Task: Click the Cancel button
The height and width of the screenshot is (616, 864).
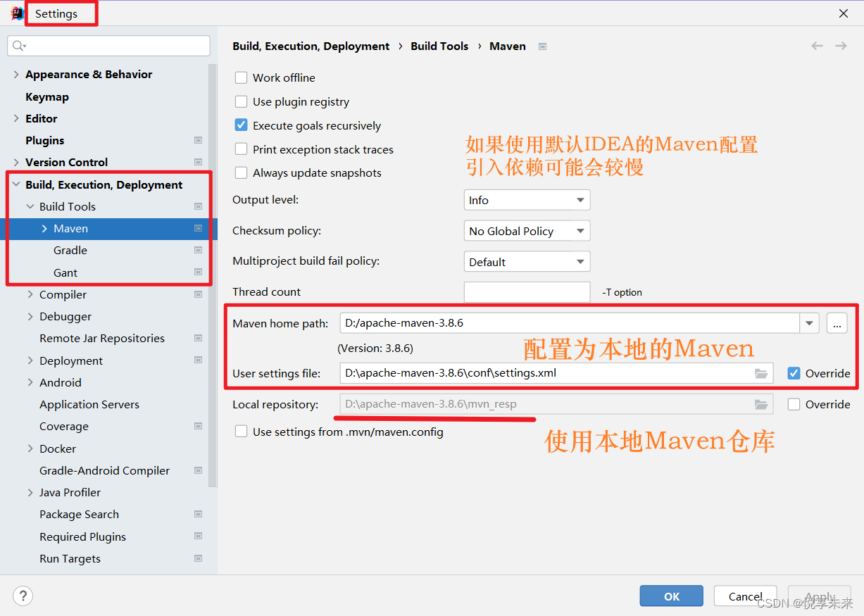Action: (x=746, y=596)
